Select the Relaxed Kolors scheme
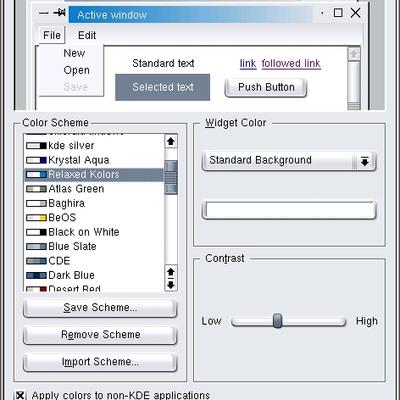This screenshot has width=400, height=400. point(94,174)
